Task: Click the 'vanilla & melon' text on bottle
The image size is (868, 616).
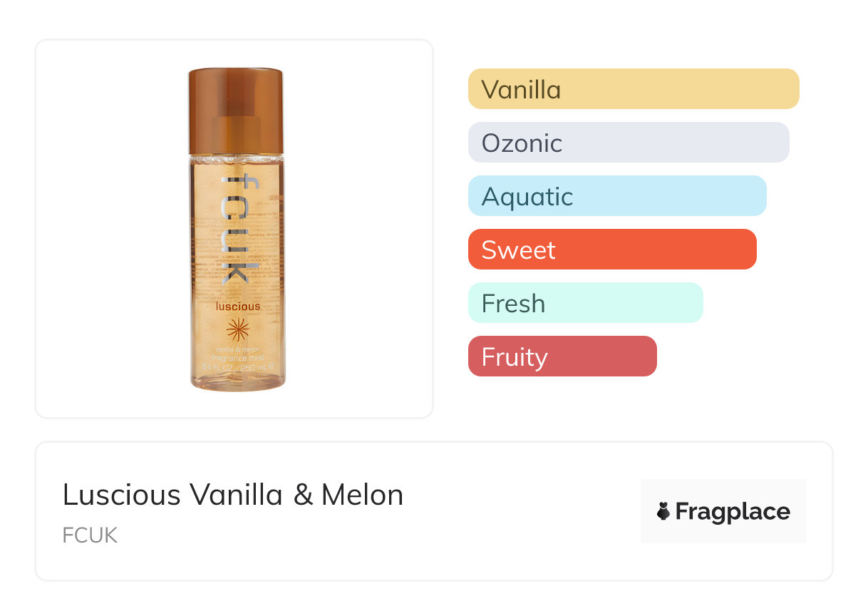Action: point(237,349)
